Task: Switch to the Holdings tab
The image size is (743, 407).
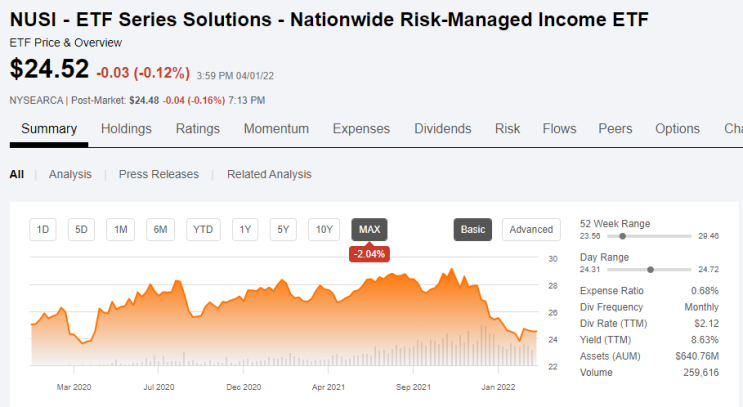Action: coord(126,129)
